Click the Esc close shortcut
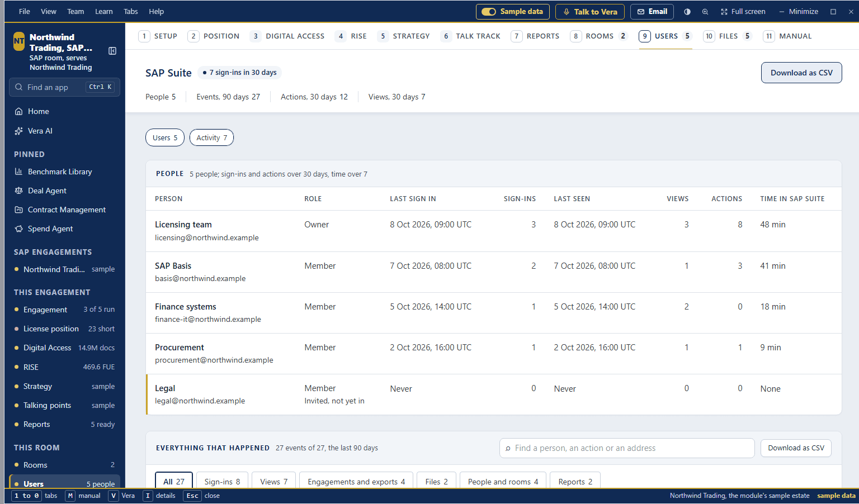The height and width of the screenshot is (504, 859). (202, 496)
